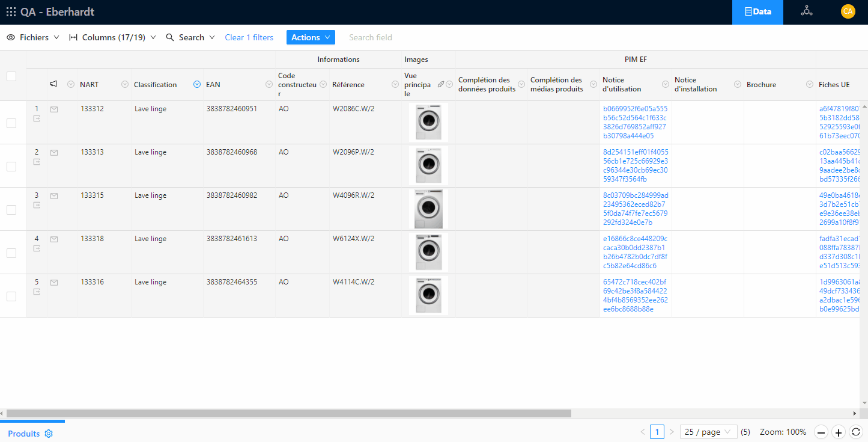Click the open-record icon under row 3

tap(37, 206)
